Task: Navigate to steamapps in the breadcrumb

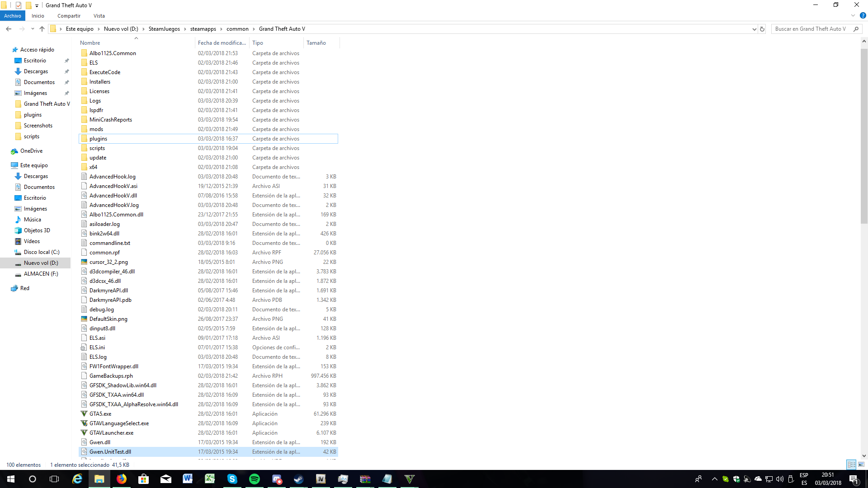Action: [203, 29]
